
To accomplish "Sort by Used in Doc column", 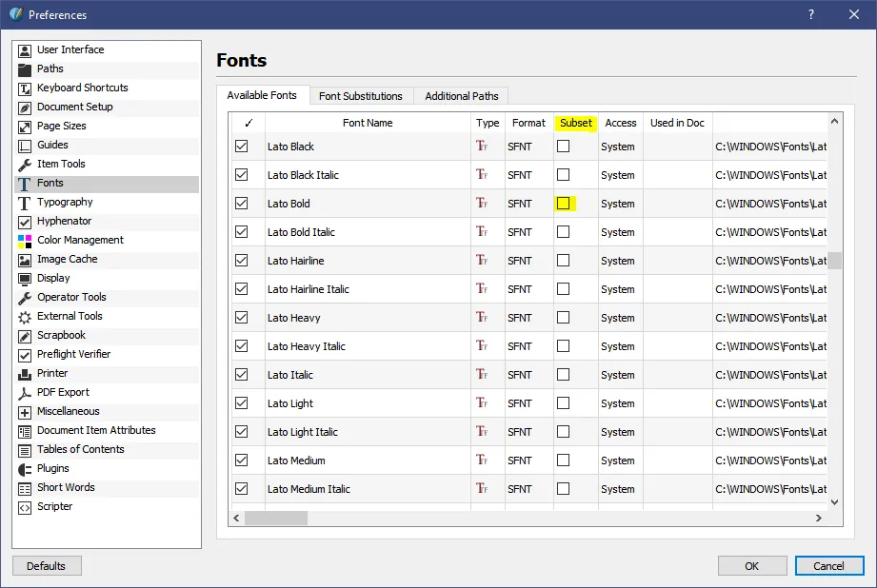I will pos(677,123).
